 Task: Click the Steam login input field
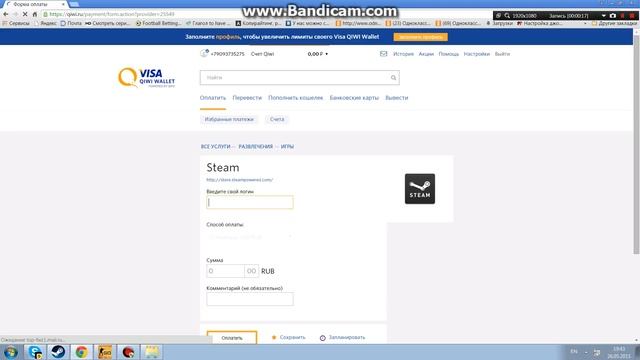[x=250, y=202]
